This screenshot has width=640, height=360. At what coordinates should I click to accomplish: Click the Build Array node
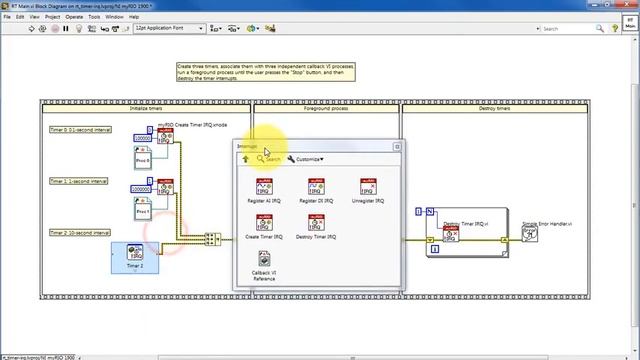[213, 239]
